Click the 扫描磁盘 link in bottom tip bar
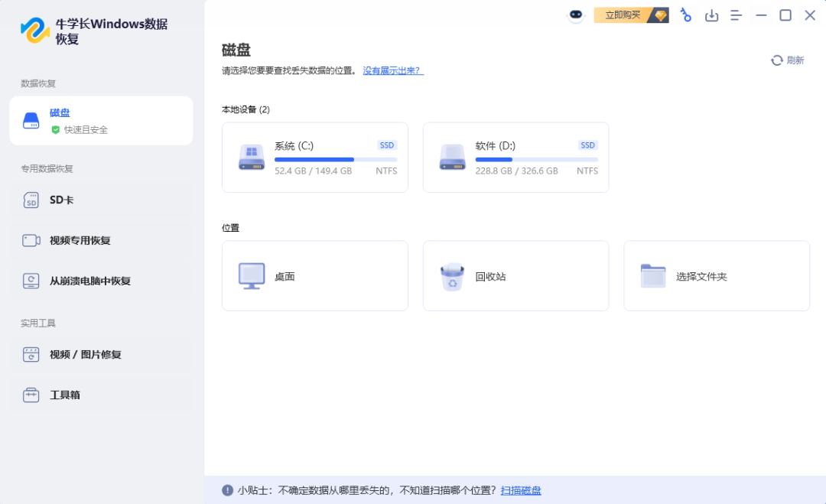This screenshot has width=826, height=504. click(x=521, y=489)
